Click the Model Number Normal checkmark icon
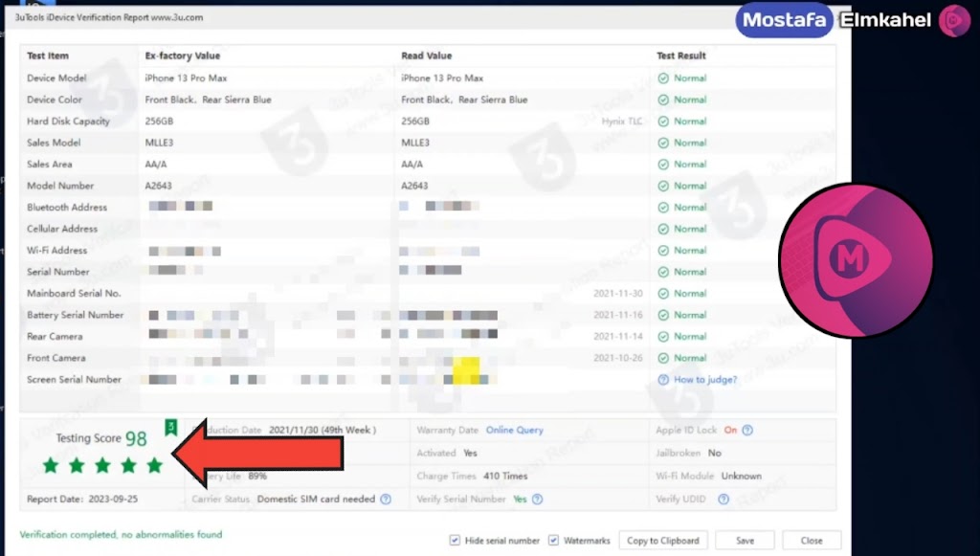The image size is (980, 556). (663, 187)
